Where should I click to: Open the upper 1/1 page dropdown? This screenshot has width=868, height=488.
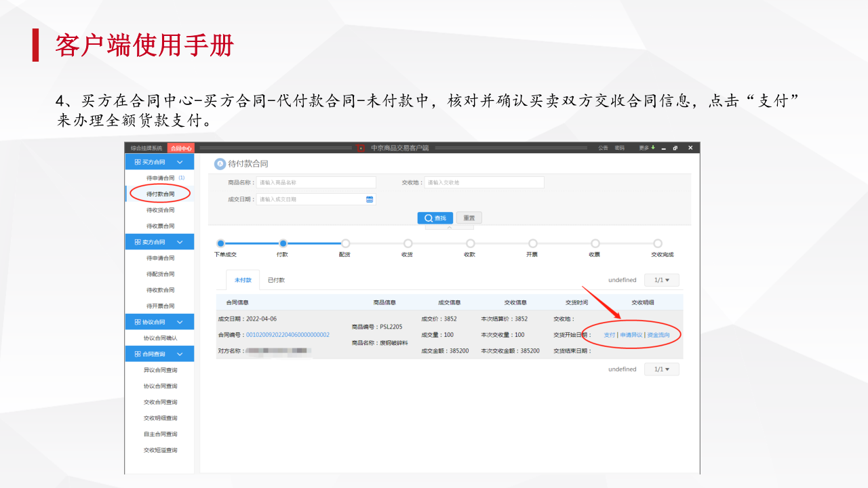(661, 280)
